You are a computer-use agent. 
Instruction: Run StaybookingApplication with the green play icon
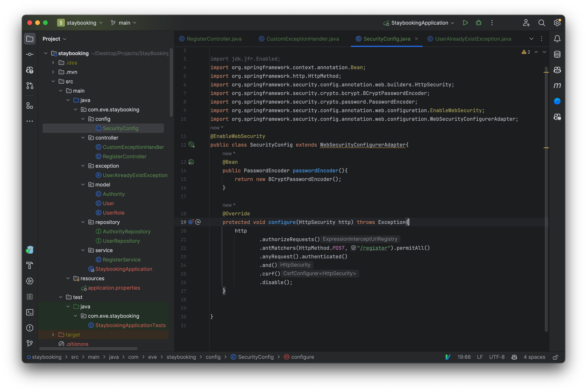(x=465, y=23)
